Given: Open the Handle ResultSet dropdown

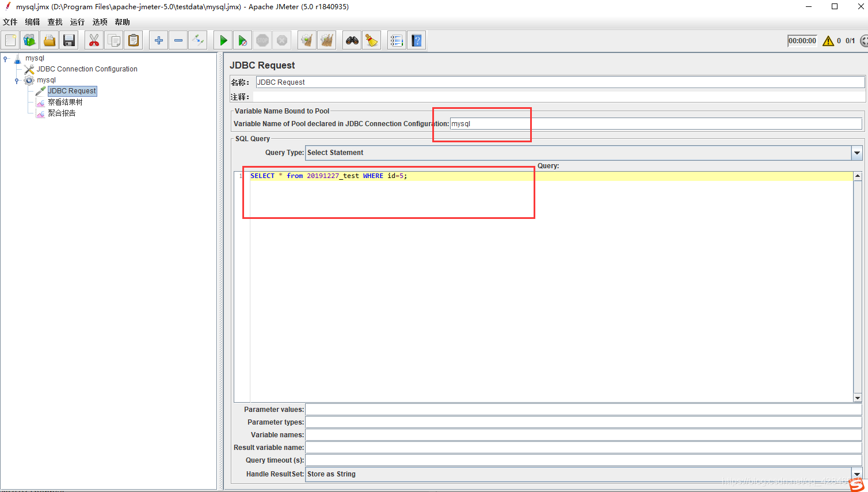Looking at the screenshot, I should (x=584, y=474).
